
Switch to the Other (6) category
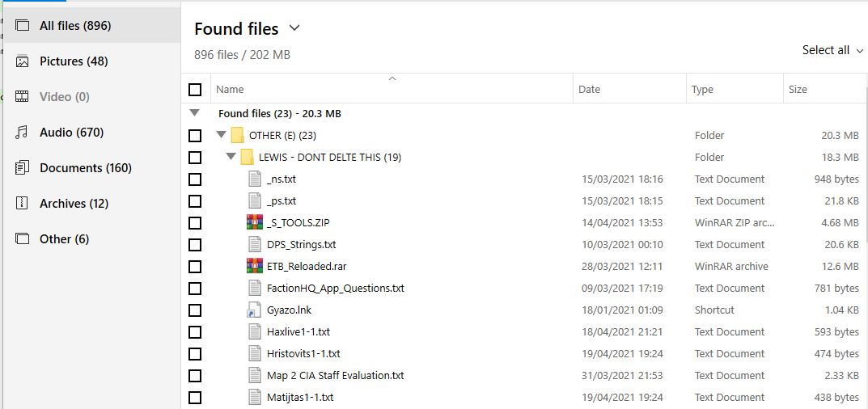point(64,239)
